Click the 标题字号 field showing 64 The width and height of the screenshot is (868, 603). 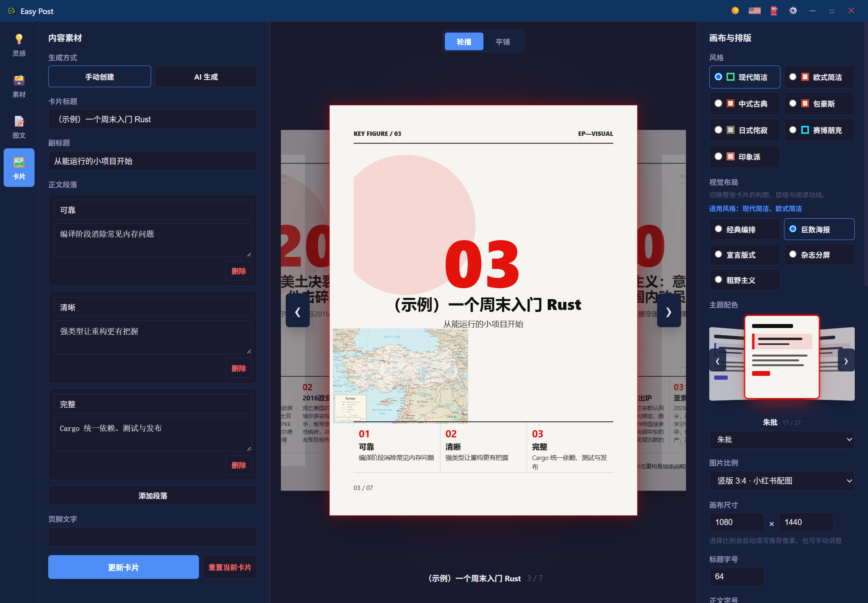click(x=737, y=576)
